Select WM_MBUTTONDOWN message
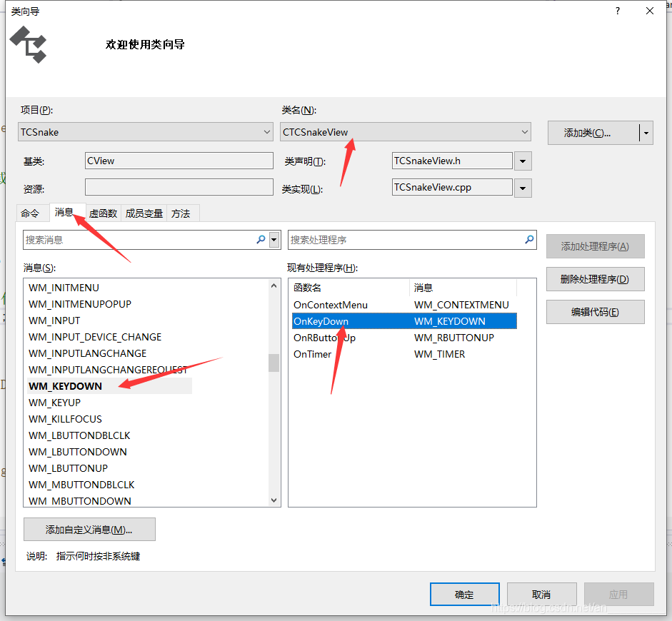Image resolution: width=672 pixels, height=621 pixels. coord(80,500)
